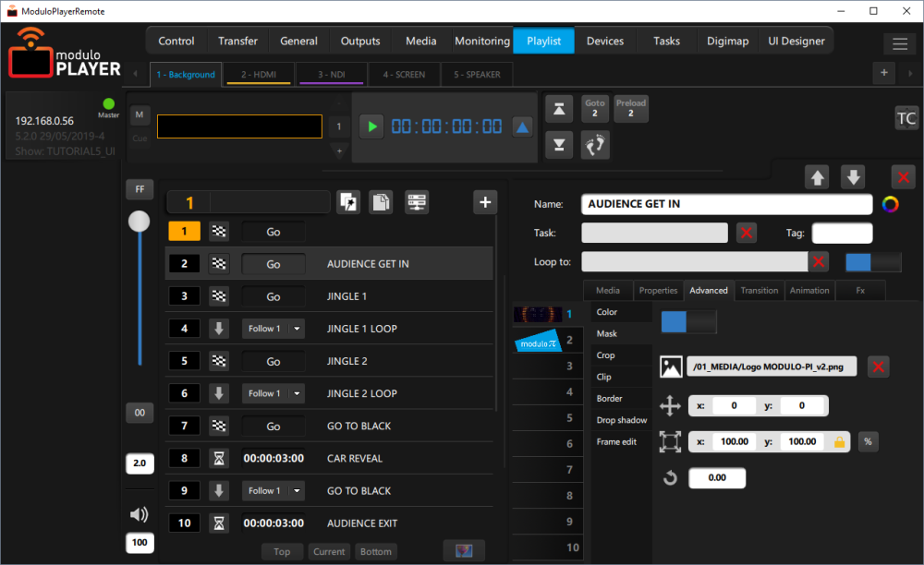
Task: Open the TC timecode button
Action: click(x=906, y=117)
